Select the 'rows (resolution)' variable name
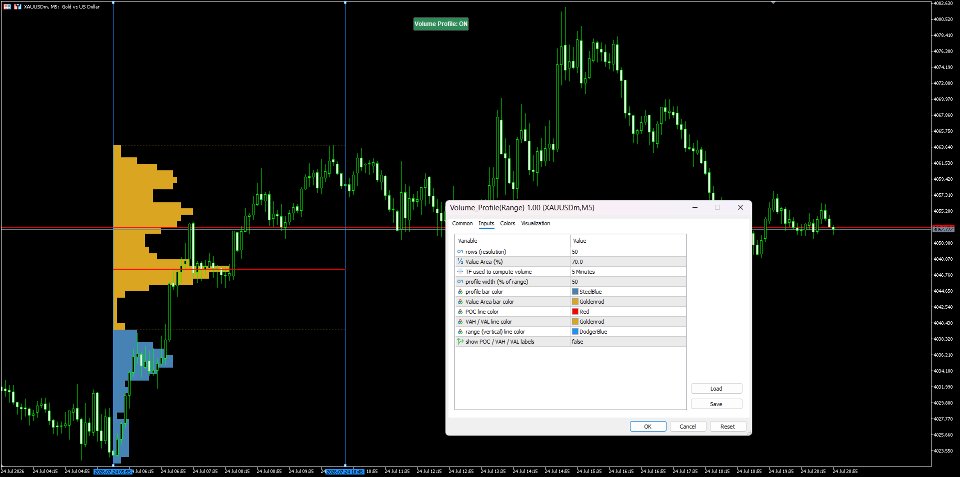Screen dimensions: 960x477 click(x=486, y=252)
